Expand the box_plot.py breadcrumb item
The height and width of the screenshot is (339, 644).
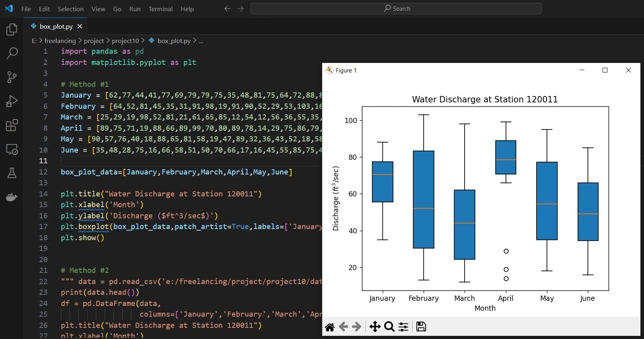[174, 41]
